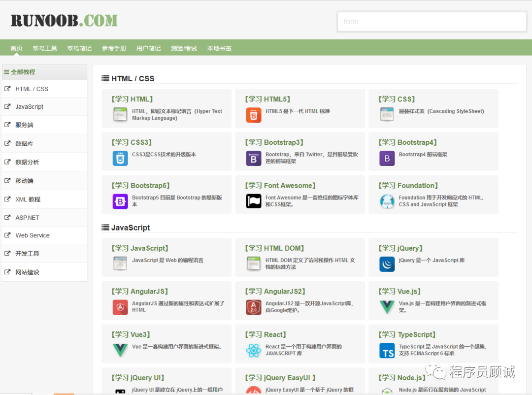The width and height of the screenshot is (532, 395).
Task: Click the Bootstrap3 purple B icon
Action: tap(254, 158)
